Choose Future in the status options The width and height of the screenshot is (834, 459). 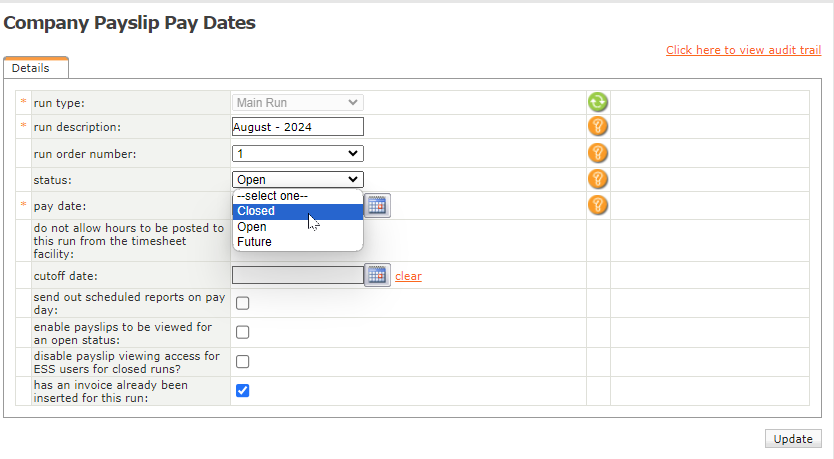(254, 242)
